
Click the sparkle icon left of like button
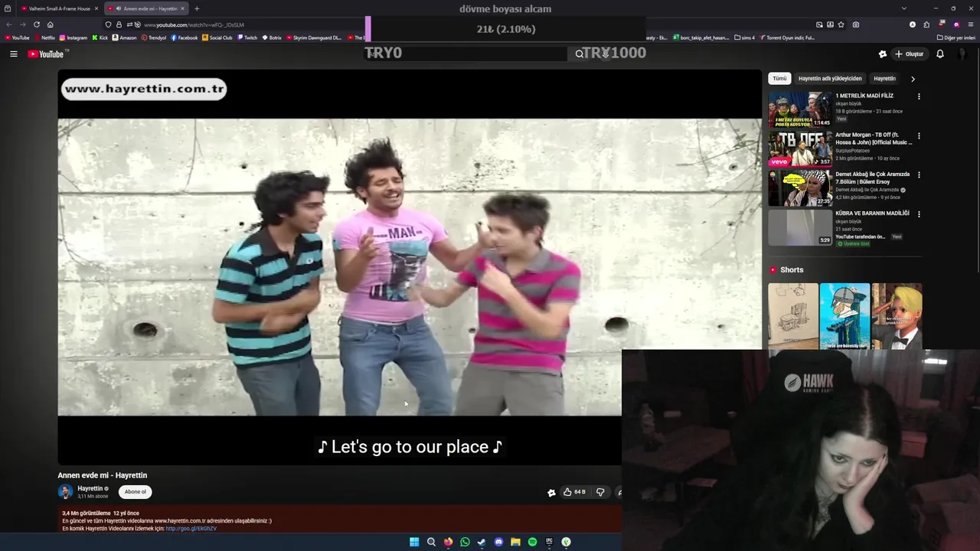point(551,492)
